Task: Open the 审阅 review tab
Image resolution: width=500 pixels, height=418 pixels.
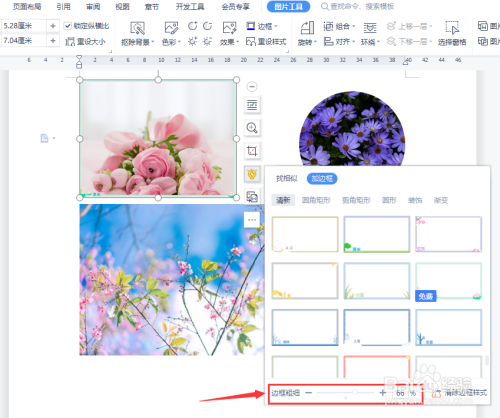Action: 93,6
